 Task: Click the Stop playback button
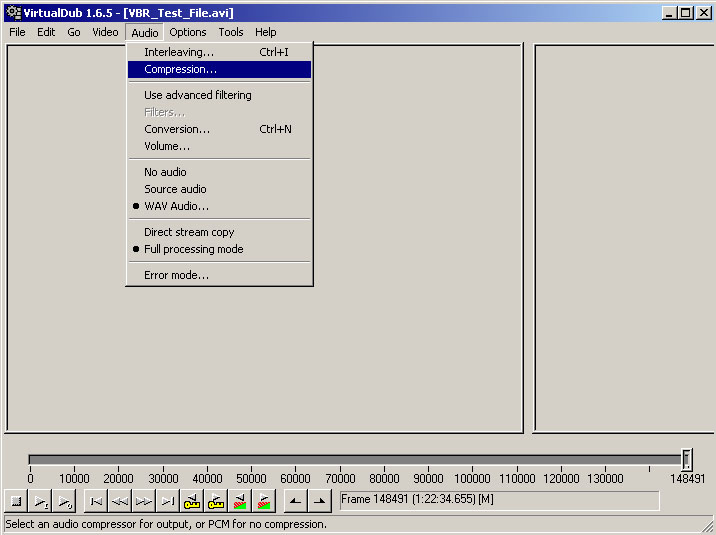tap(16, 501)
